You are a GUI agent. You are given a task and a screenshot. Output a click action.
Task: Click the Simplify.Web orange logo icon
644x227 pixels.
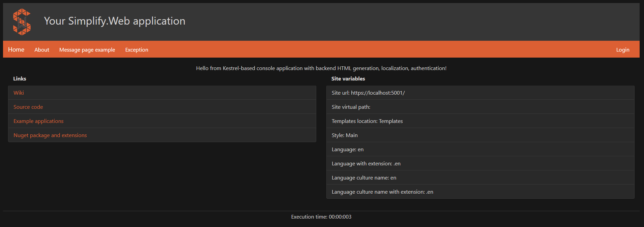click(x=22, y=22)
